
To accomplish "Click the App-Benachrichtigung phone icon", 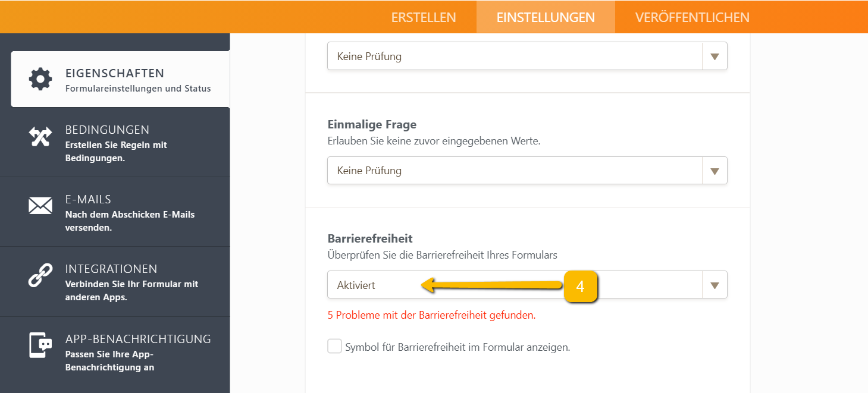I will (x=40, y=345).
